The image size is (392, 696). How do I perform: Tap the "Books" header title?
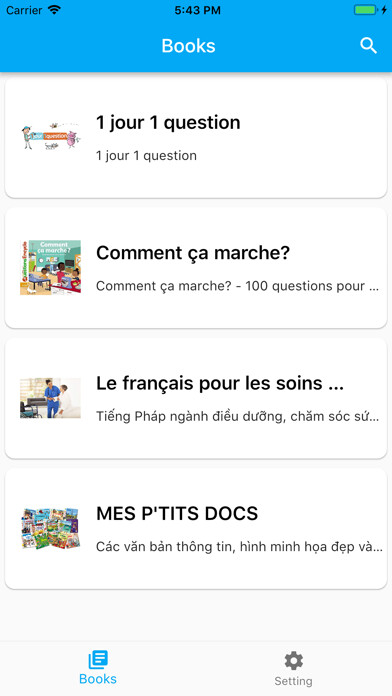[189, 46]
